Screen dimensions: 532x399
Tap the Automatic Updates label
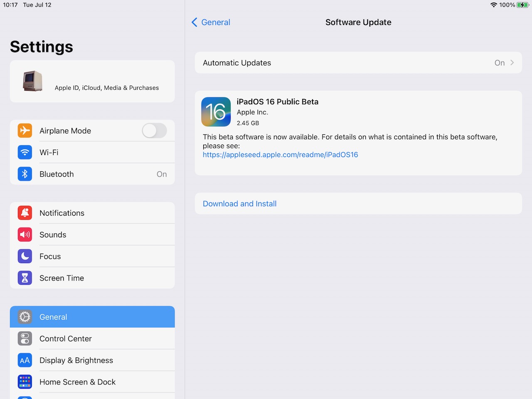coord(237,63)
